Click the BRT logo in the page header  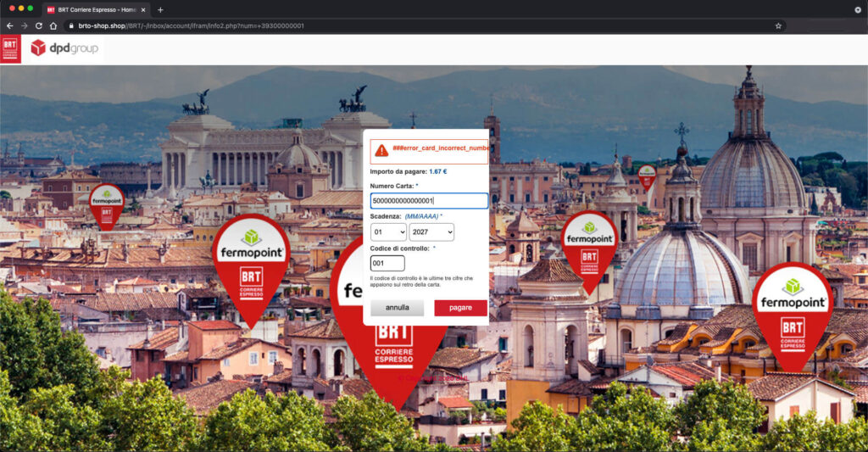pos(10,48)
